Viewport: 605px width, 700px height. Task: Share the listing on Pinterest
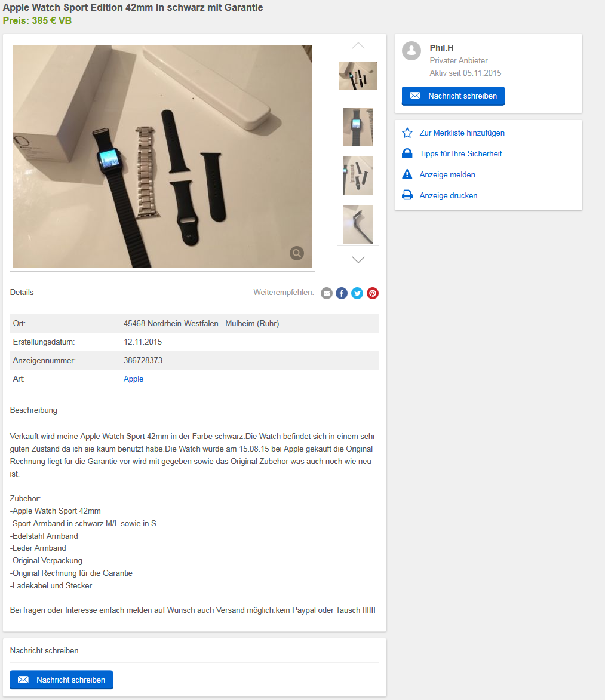(x=373, y=293)
